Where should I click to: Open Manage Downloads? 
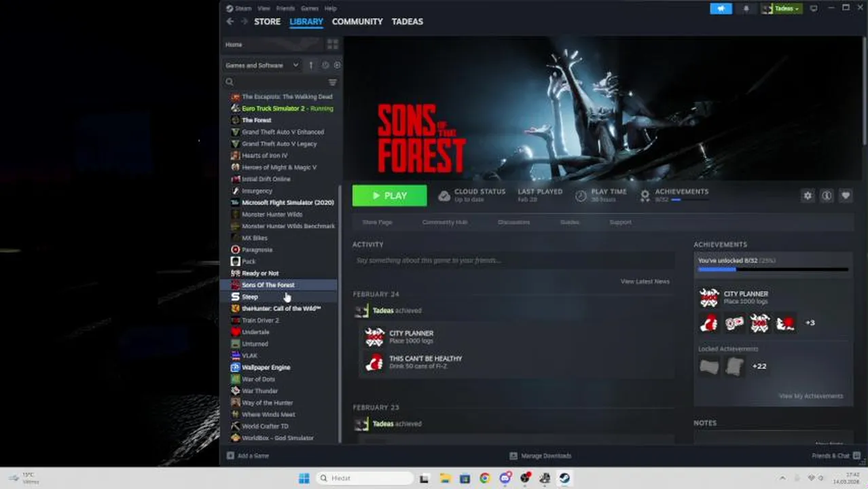point(541,456)
